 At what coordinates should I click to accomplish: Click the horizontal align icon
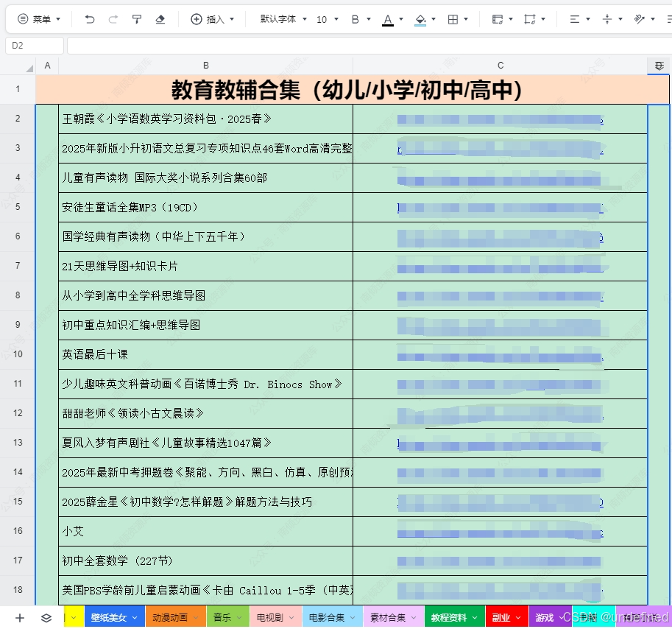(575, 19)
